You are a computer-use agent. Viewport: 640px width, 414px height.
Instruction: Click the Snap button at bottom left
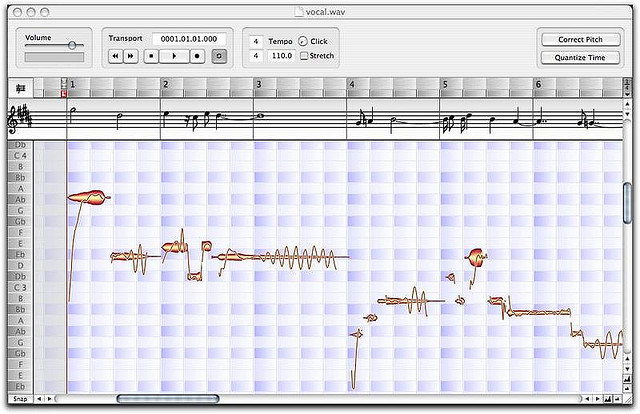(x=20, y=398)
